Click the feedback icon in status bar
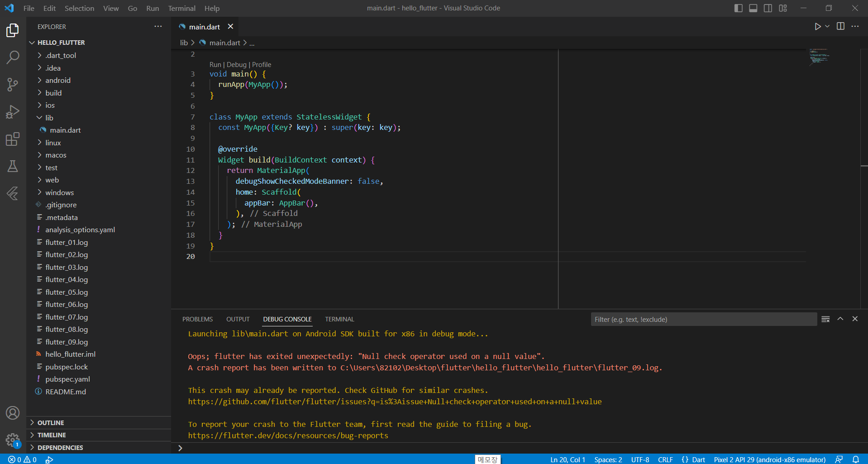Viewport: 868px width, 464px height. pyautogui.click(x=839, y=459)
